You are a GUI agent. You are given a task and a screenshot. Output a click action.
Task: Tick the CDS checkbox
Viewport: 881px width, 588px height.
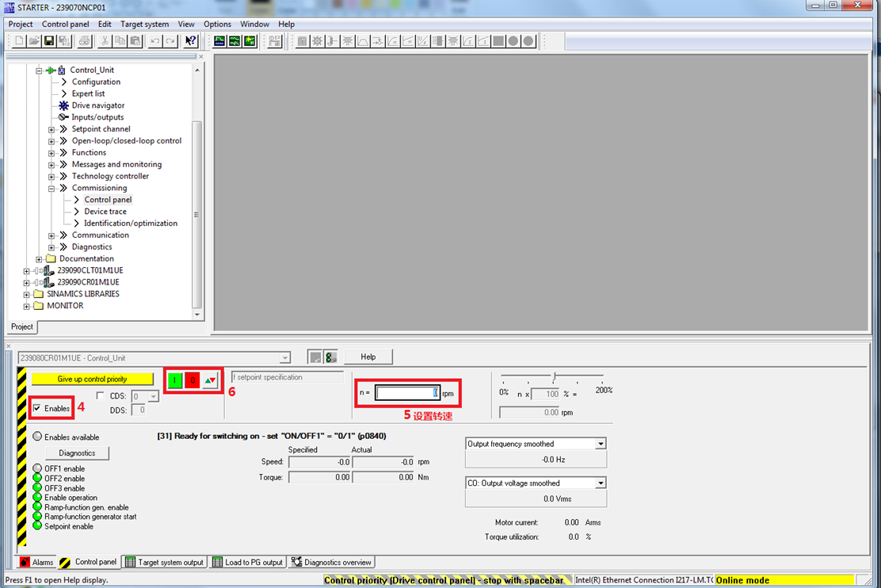point(100,395)
